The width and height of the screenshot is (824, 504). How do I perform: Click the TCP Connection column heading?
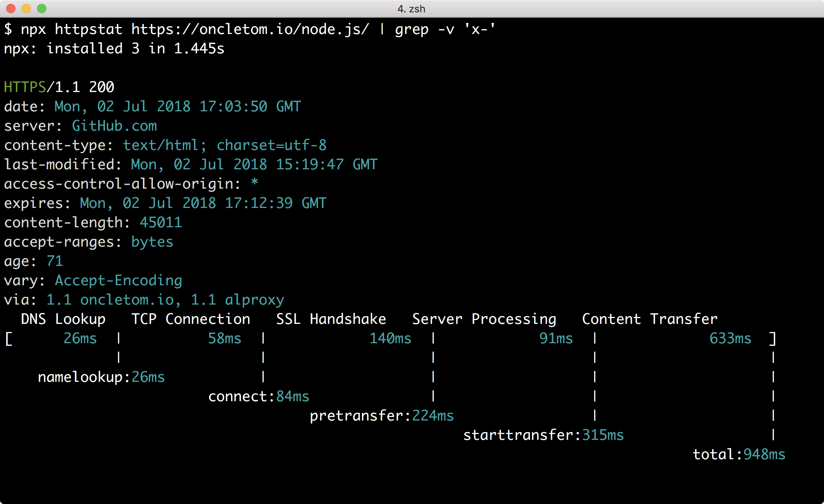coord(191,319)
